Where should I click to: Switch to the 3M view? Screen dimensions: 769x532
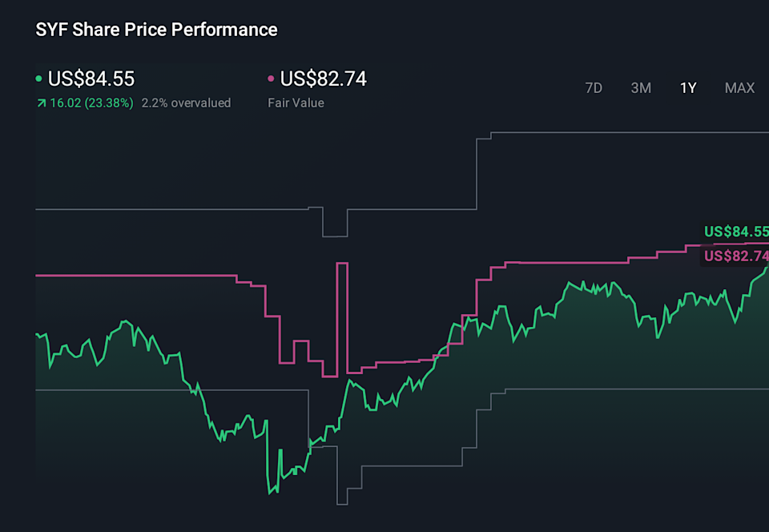641,88
